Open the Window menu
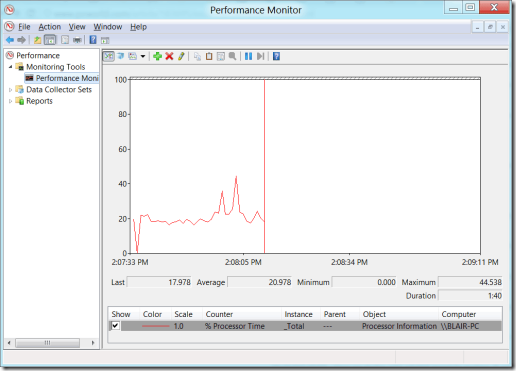Image resolution: width=516 pixels, height=371 pixels. tap(108, 27)
